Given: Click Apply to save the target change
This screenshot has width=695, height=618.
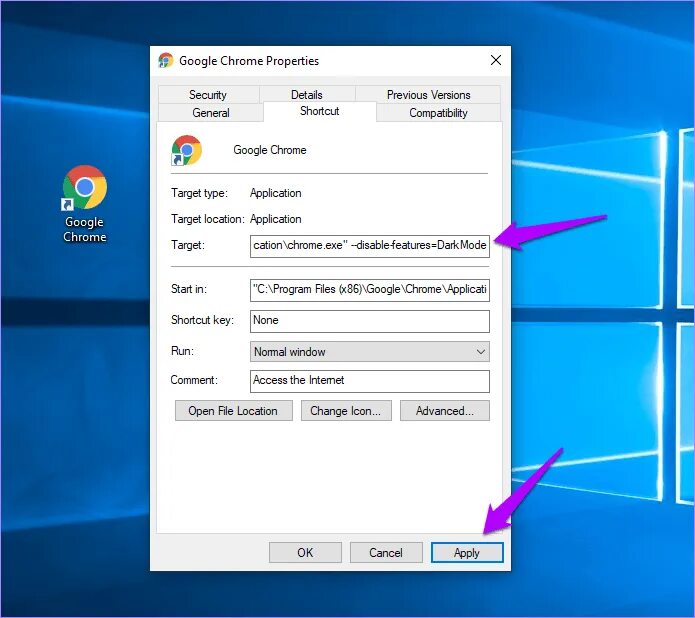Looking at the screenshot, I should [467, 553].
